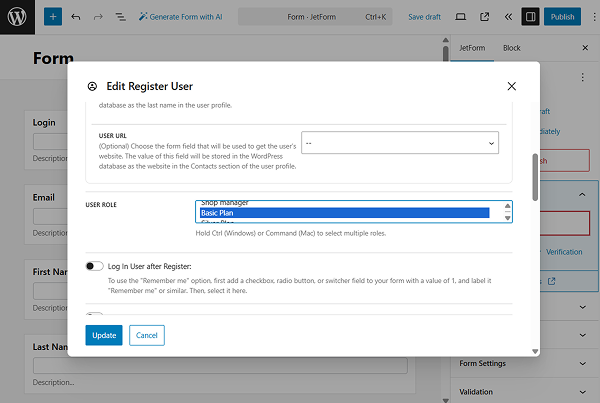Viewport: 600px width, 403px height.
Task: Click the dialog vertical scrollbar thumb
Action: 535,177
